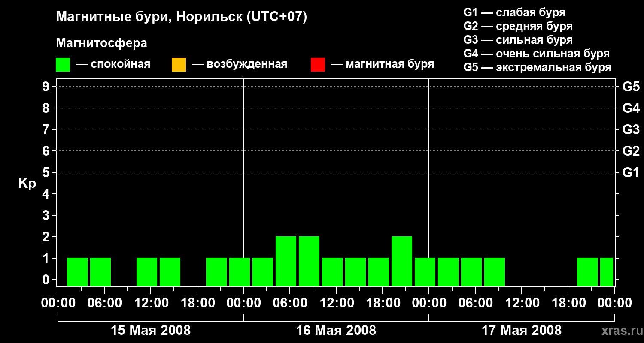Click the 12:00 time label above 17 Мая
The height and width of the screenshot is (343, 644).
click(x=522, y=303)
